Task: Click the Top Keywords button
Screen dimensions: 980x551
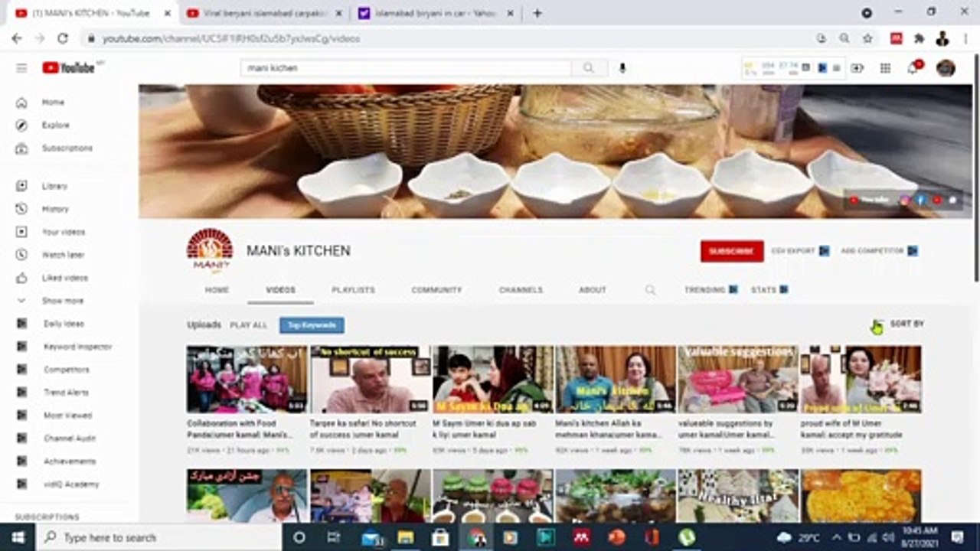Action: (312, 325)
